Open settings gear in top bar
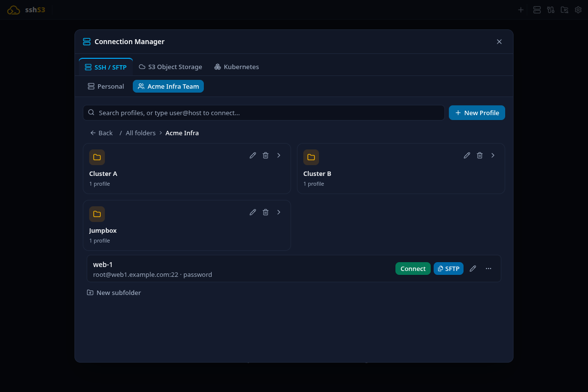This screenshot has height=392, width=588. coord(578,10)
